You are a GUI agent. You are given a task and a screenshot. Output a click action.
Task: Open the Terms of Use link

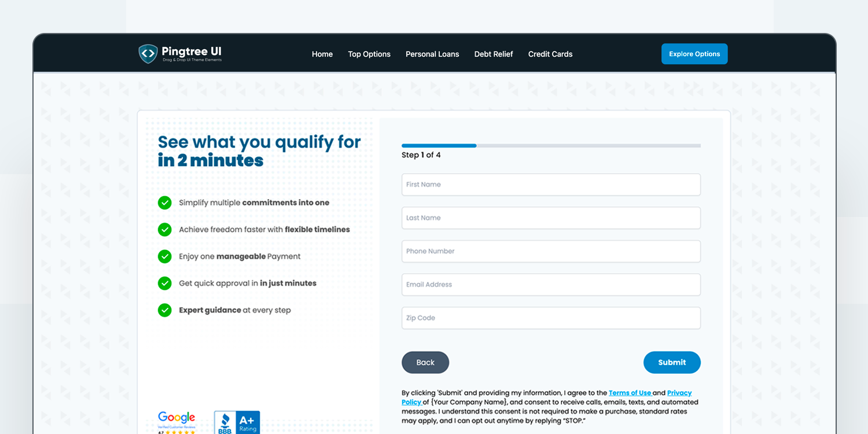(631, 392)
